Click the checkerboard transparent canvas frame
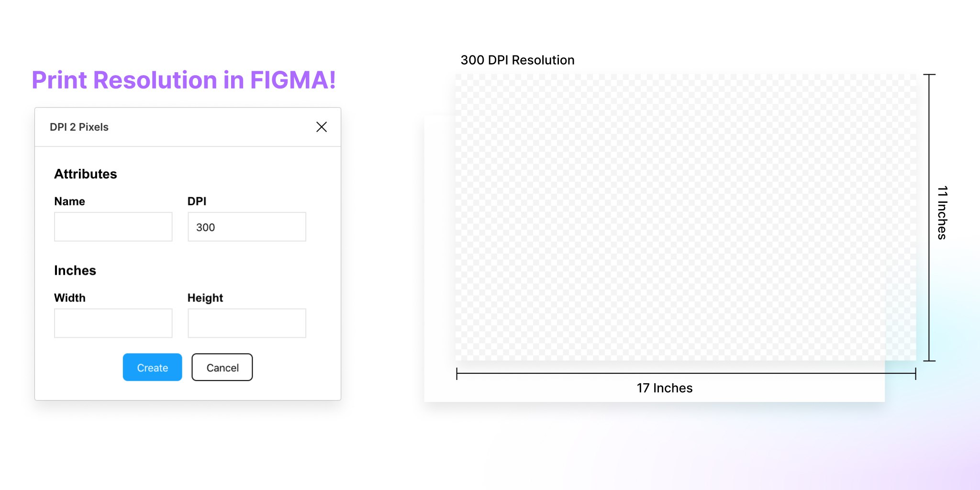This screenshot has width=980, height=490. [685, 217]
